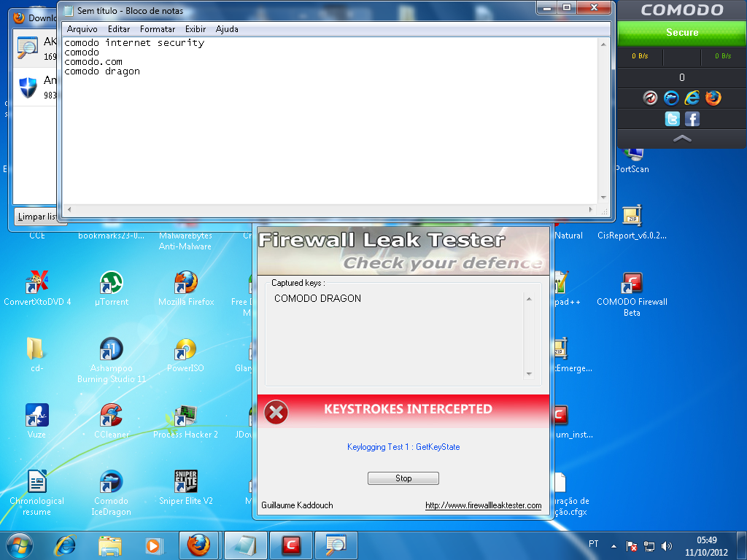Open the Action Center flag in the tray
This screenshot has width=747, height=560.
(x=631, y=546)
